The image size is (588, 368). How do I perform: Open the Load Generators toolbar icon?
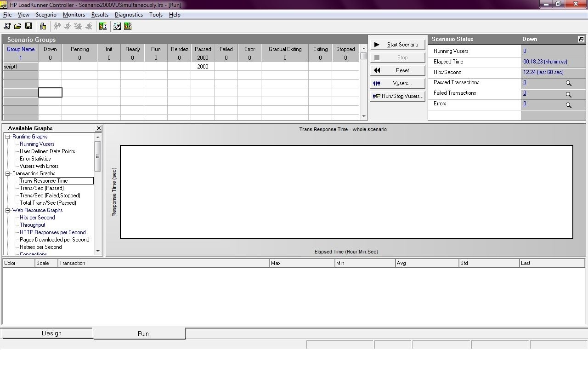coord(43,26)
